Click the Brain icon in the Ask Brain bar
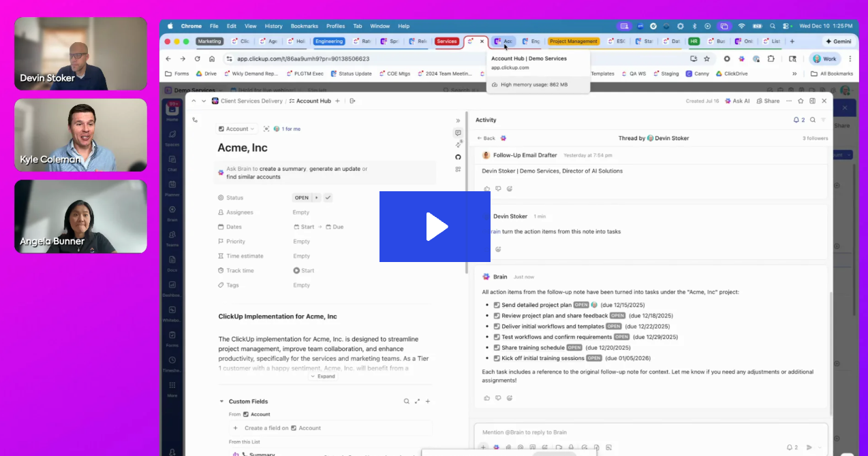This screenshot has height=456, width=868. 221,173
